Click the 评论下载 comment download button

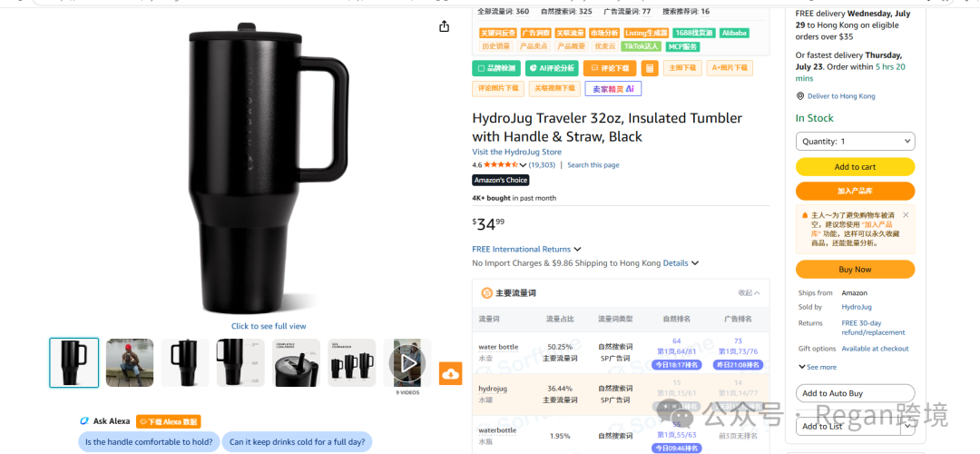pyautogui.click(x=610, y=68)
